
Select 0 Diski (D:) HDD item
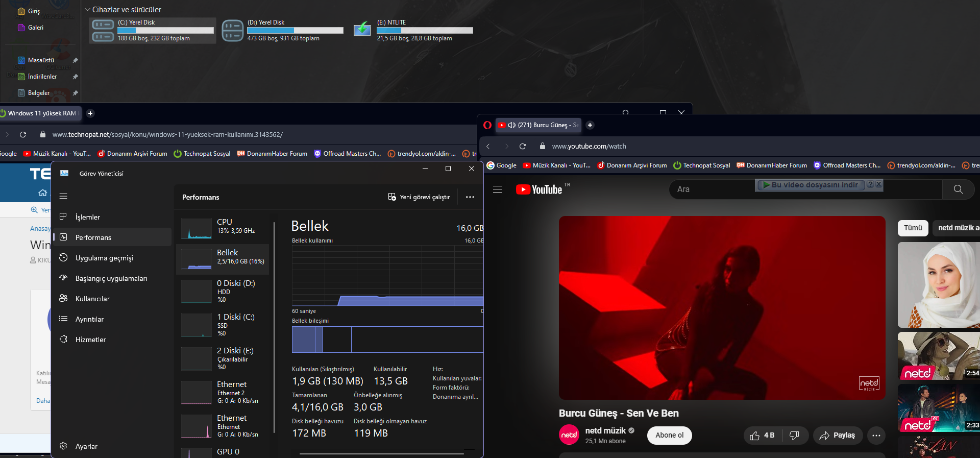223,291
